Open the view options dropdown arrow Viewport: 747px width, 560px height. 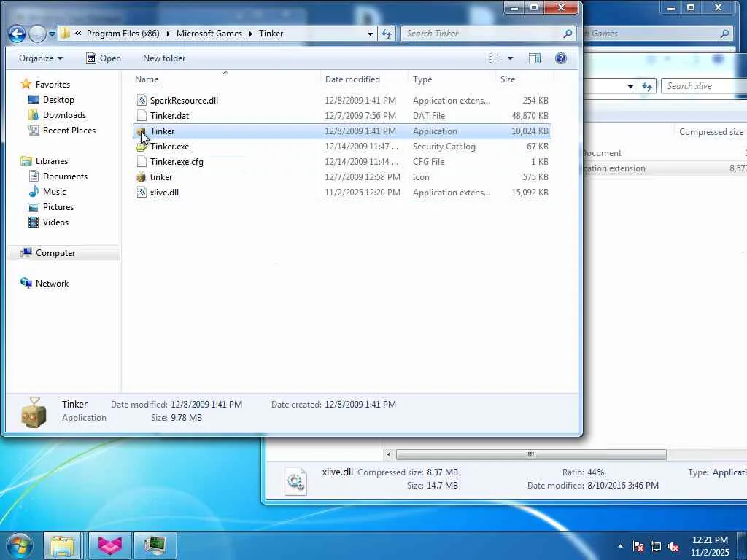tap(510, 58)
